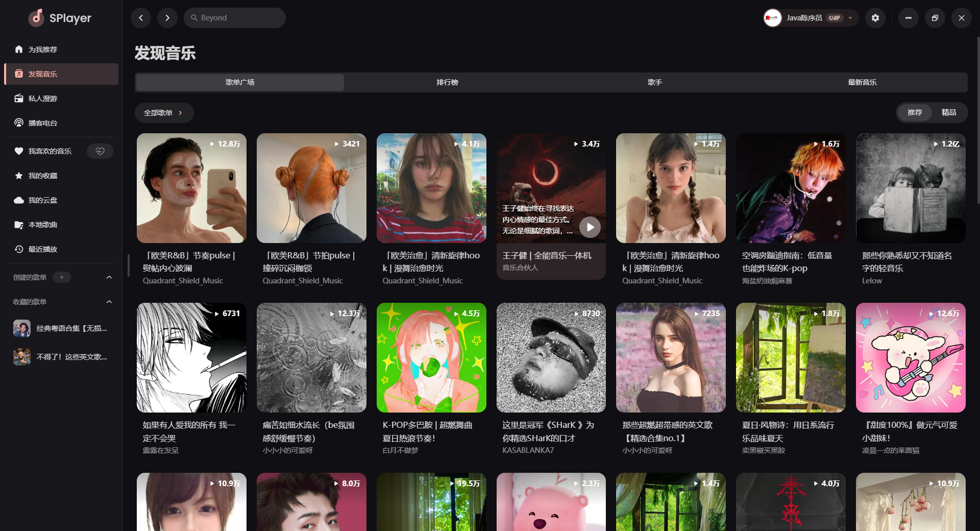Switch to the 最新音乐 tab

pyautogui.click(x=862, y=82)
